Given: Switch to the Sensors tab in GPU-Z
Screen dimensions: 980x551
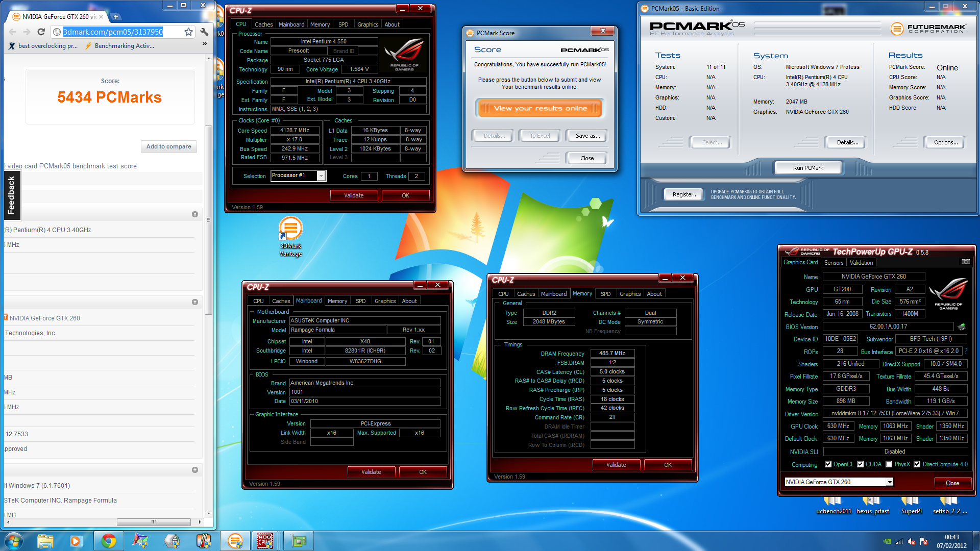Looking at the screenshot, I should point(834,263).
